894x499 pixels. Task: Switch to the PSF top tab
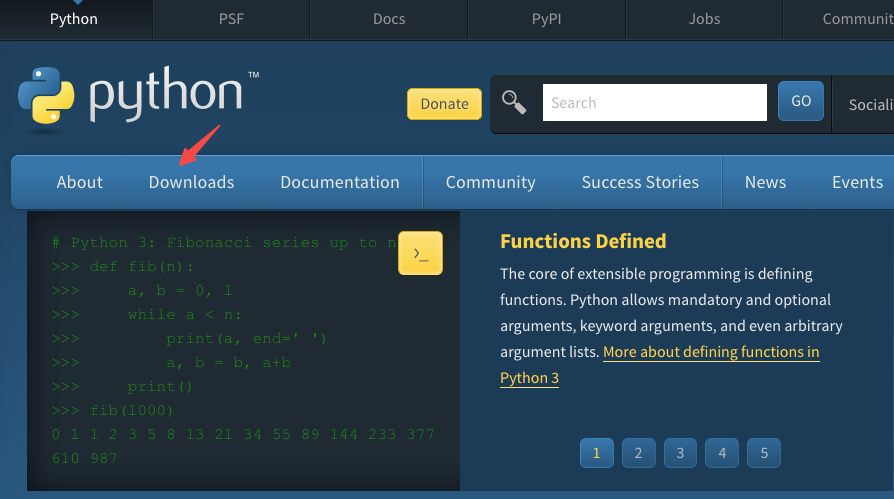[231, 19]
